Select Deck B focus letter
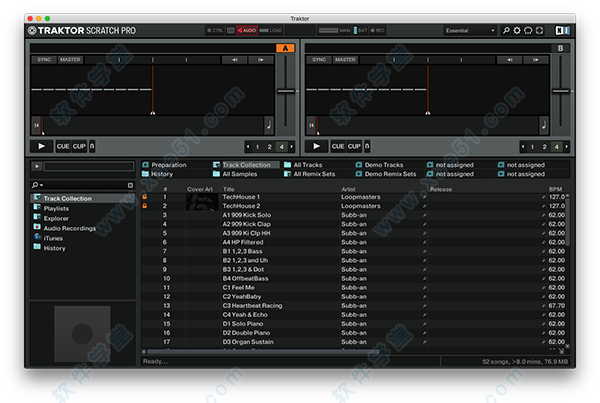 (561, 48)
